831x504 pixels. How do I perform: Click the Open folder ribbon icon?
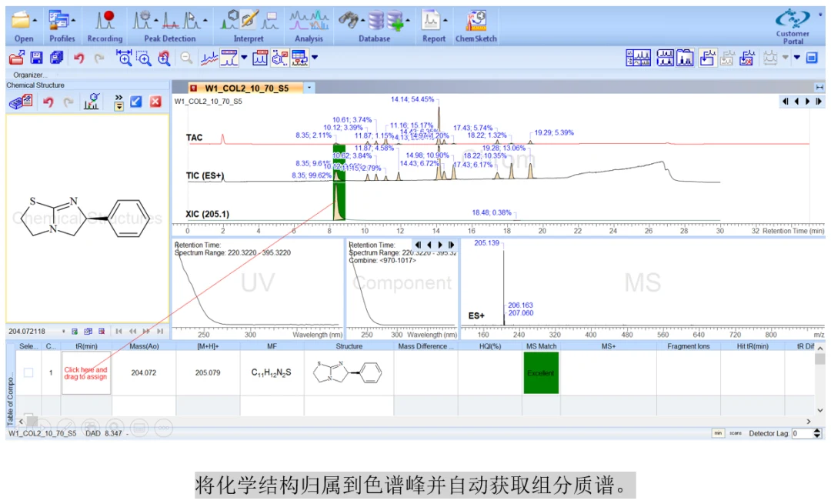pos(21,21)
